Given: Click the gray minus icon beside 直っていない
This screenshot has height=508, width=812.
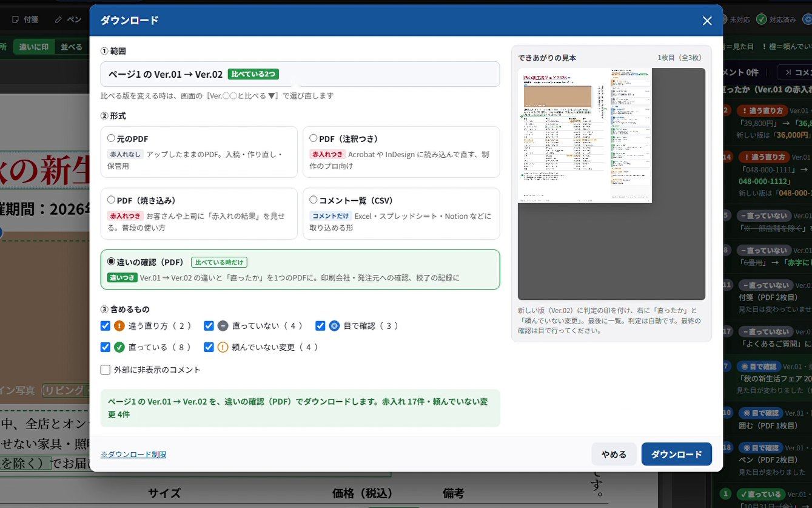Looking at the screenshot, I should (223, 326).
